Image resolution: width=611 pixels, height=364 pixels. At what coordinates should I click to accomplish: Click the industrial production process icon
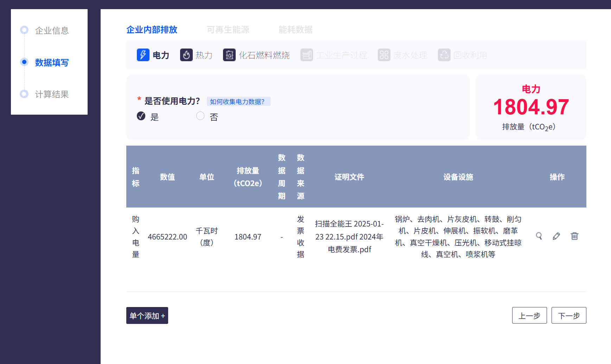307,55
